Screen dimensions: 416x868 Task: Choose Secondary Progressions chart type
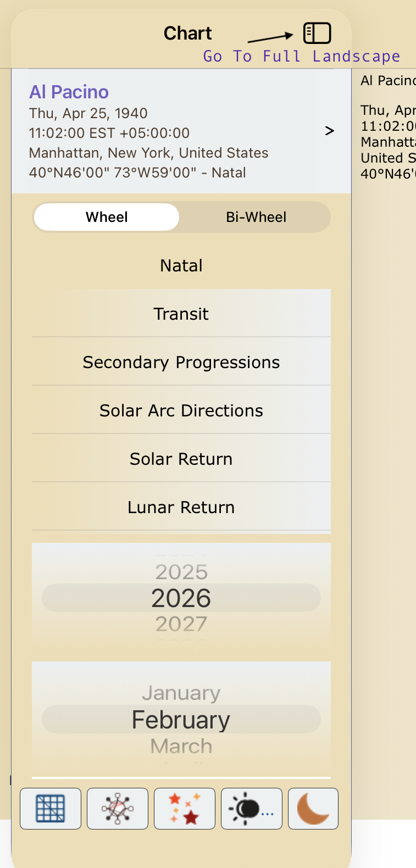coord(181,362)
